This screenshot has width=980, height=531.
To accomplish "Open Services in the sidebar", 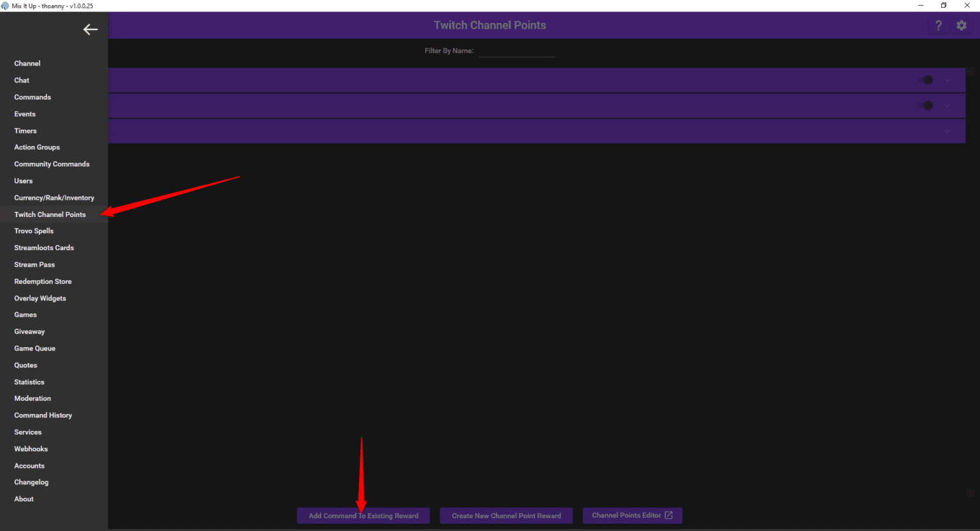I will (x=28, y=432).
